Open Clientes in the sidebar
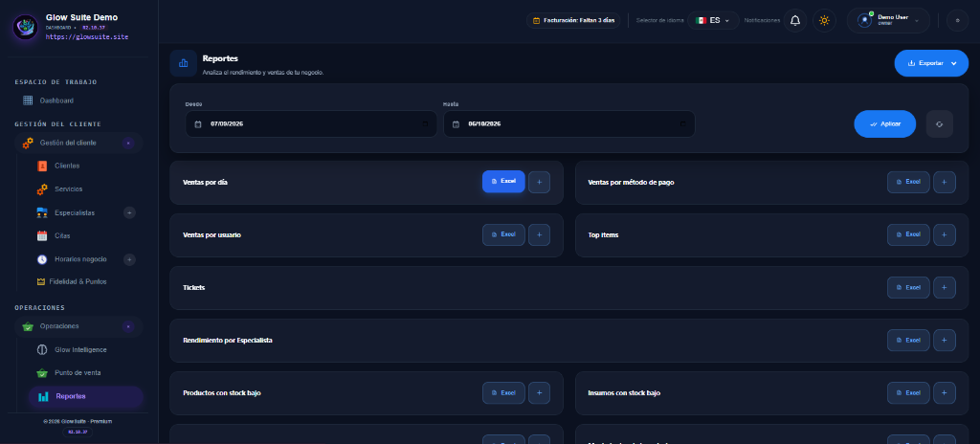 (x=67, y=166)
